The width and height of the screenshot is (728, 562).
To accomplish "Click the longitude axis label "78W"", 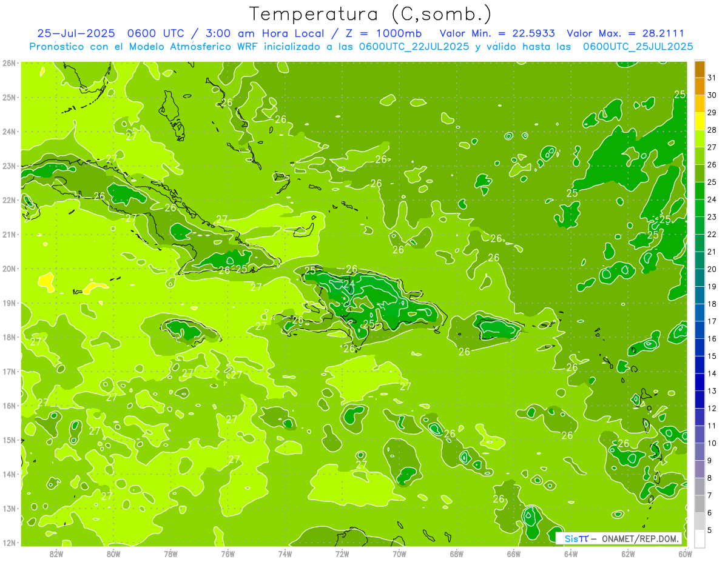I will point(170,554).
